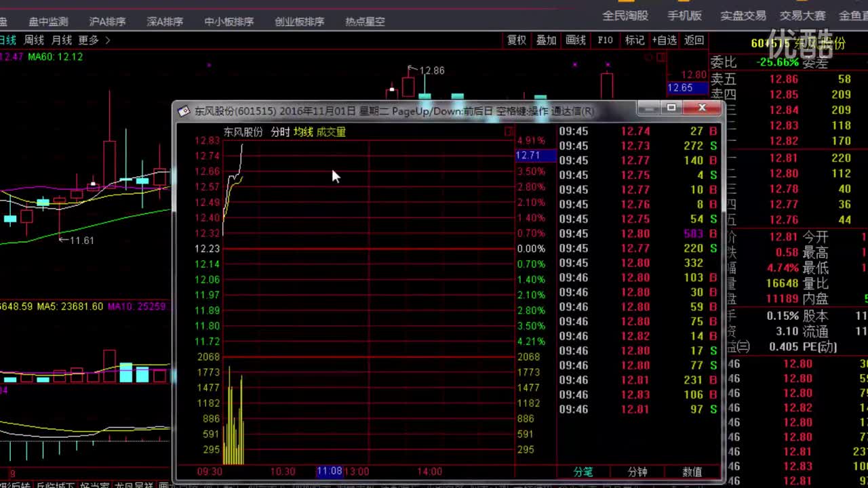
Task: Click the 全民淘股 link
Action: click(625, 16)
